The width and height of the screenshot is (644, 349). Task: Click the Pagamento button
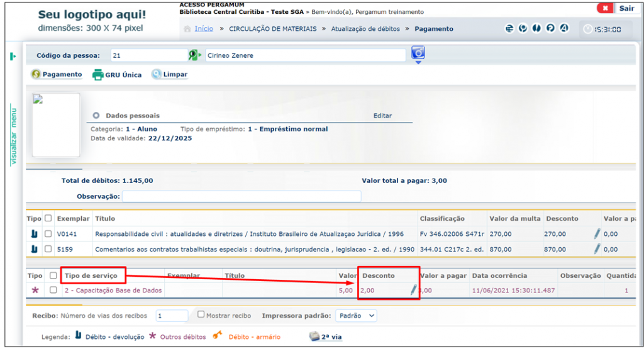coord(57,74)
